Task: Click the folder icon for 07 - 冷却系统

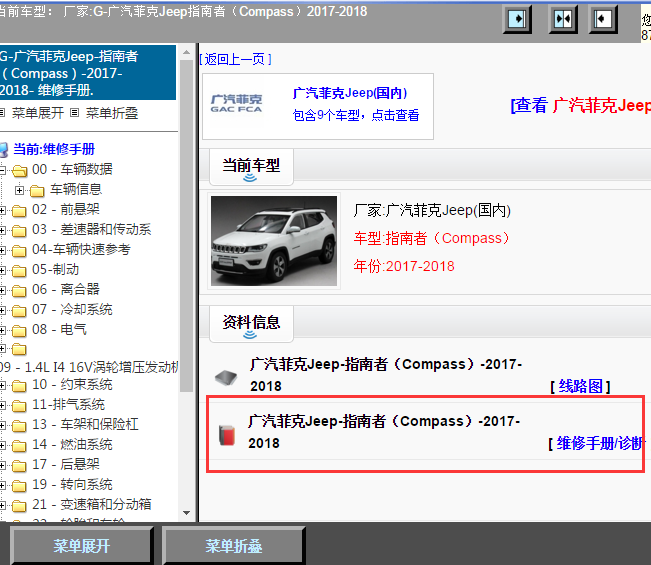Action: (x=19, y=311)
